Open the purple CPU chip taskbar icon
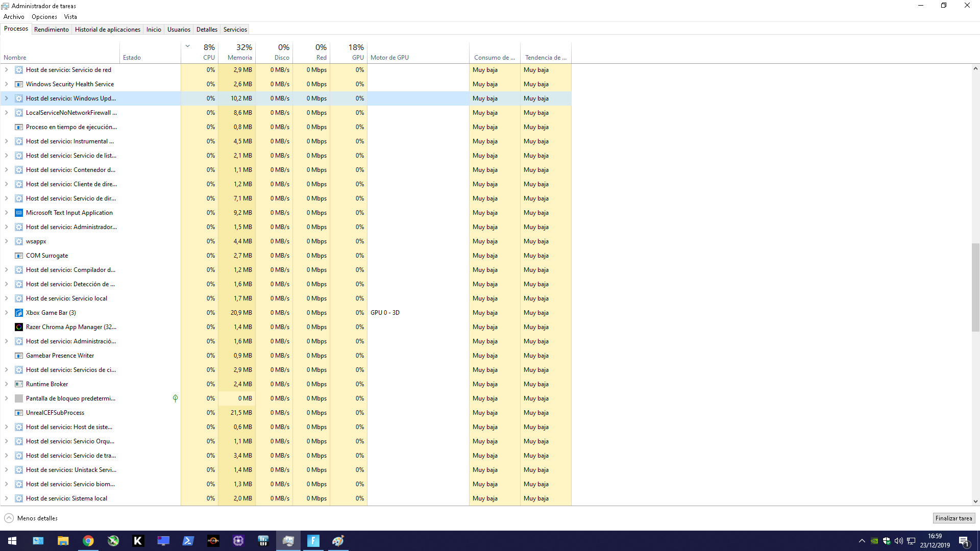Image resolution: width=980 pixels, height=551 pixels. pos(238,541)
